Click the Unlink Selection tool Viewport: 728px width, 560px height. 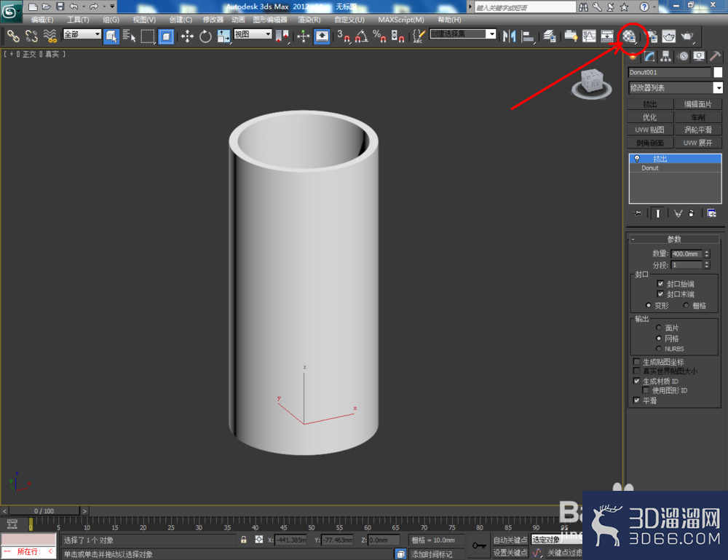[31, 36]
